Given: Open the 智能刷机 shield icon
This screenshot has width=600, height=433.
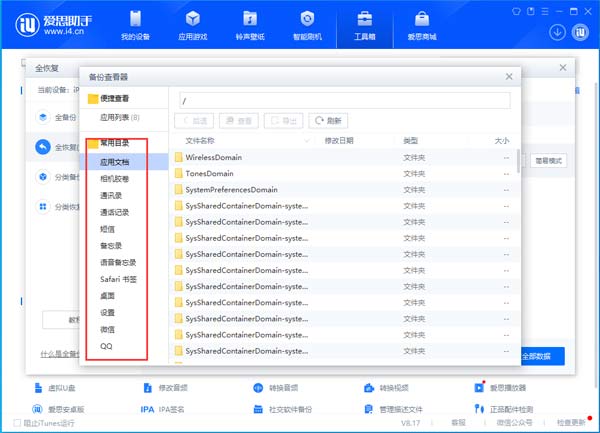Looking at the screenshot, I should click(307, 18).
